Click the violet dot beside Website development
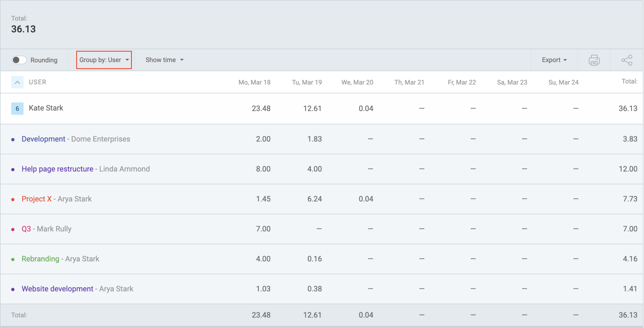Viewport: 644px width, 328px height. (13, 289)
